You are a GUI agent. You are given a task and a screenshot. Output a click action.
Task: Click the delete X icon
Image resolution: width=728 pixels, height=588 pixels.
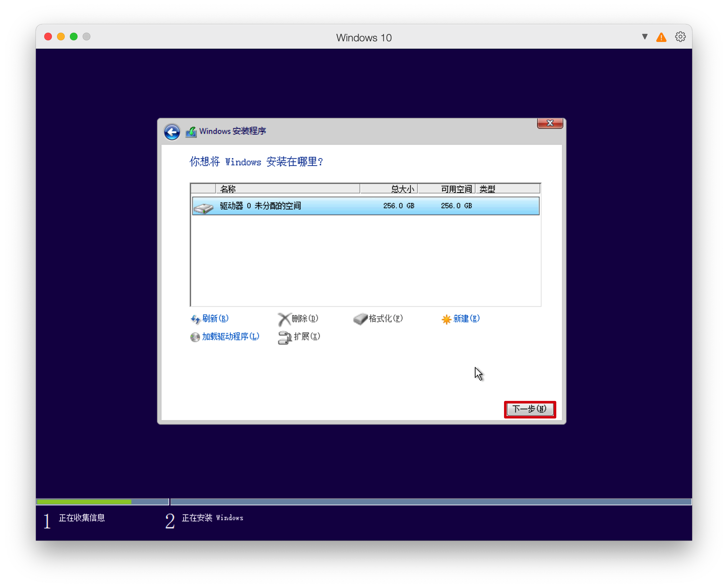pos(284,319)
